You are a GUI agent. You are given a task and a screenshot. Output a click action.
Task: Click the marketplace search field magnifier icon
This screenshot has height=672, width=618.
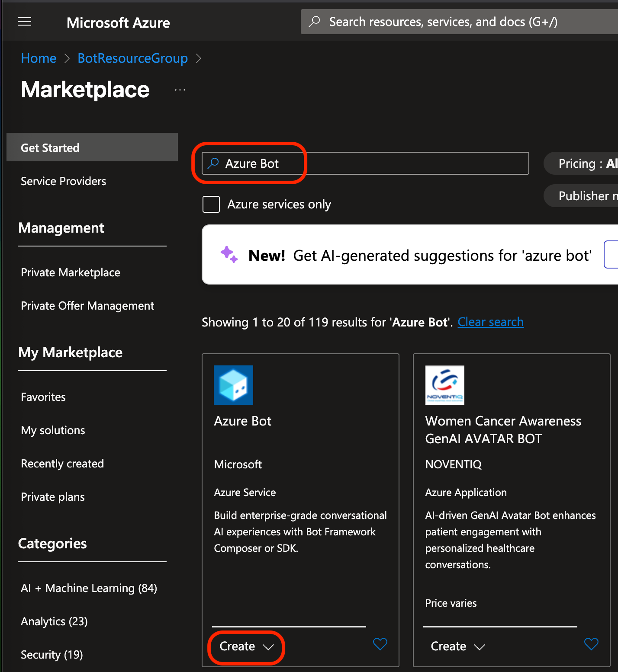click(213, 163)
